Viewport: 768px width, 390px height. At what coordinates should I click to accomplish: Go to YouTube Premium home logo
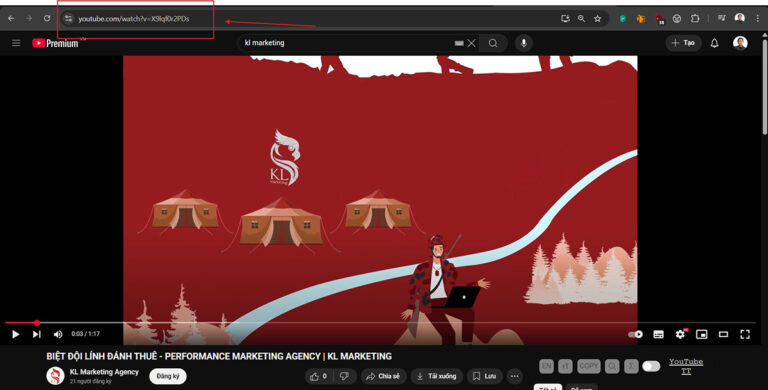pyautogui.click(x=55, y=43)
